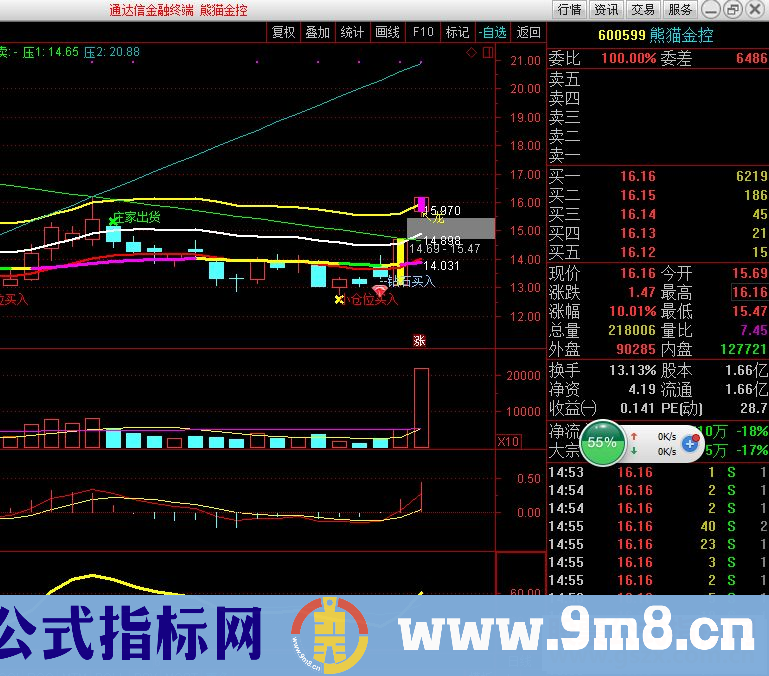Click the 内盘 value 127721
Screen dimensions: 769x676
click(744, 349)
